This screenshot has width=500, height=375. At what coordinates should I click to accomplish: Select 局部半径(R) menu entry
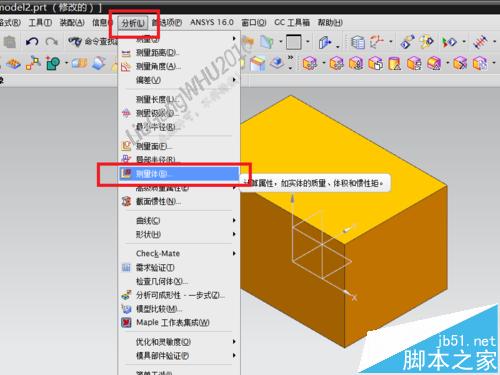point(179,159)
